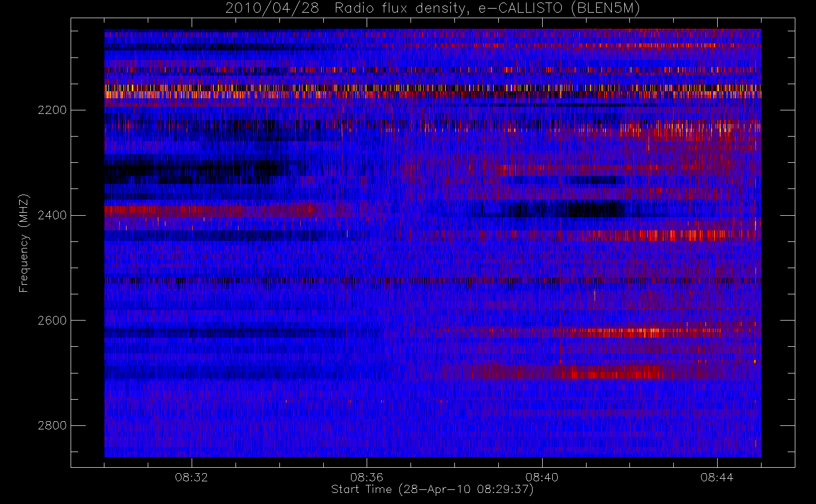Click the 2600 frequency tick label
Screen dimensions: 816x504
pos(52,321)
